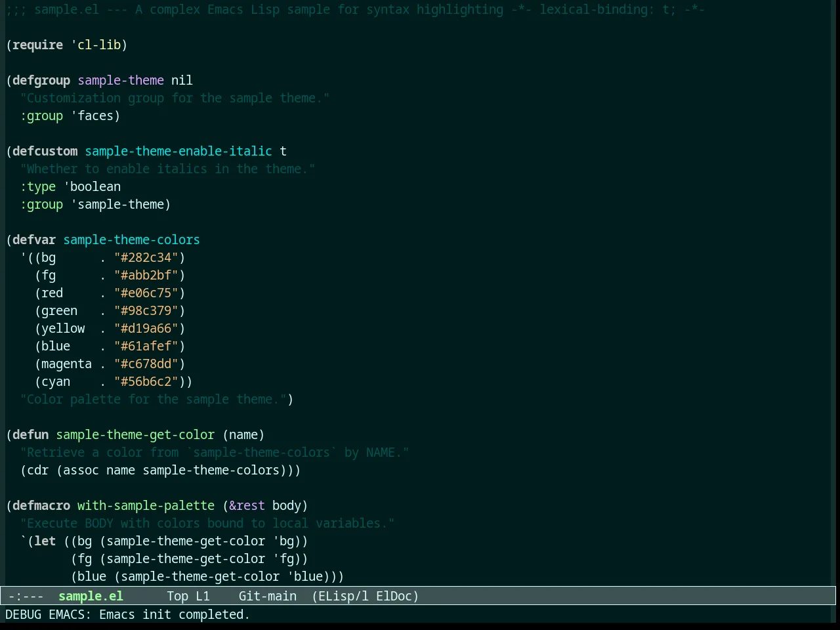The width and height of the screenshot is (840, 630).
Task: Click ELisp/l major mode indicator
Action: 343,596
